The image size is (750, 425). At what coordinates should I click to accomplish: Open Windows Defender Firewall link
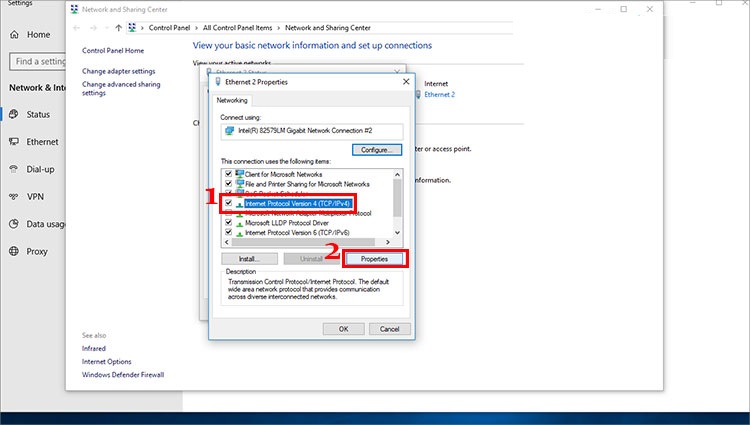click(123, 375)
